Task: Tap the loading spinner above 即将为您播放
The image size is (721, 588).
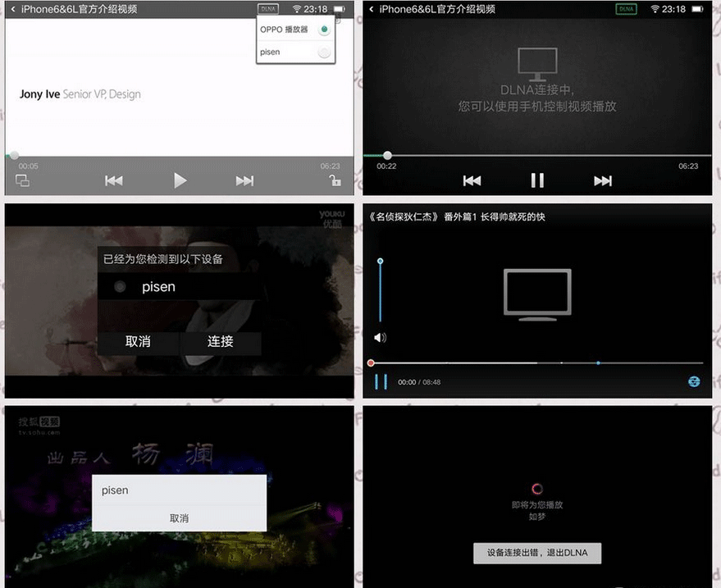Action: pyautogui.click(x=537, y=489)
